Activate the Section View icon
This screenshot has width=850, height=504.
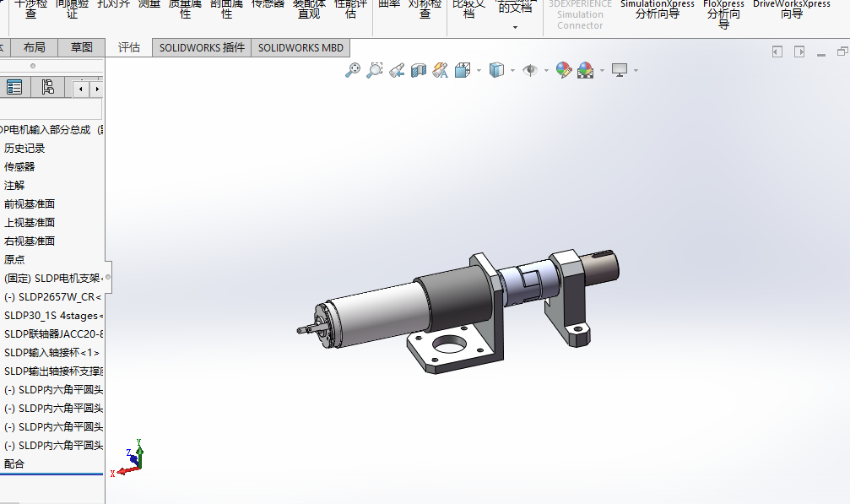419,70
